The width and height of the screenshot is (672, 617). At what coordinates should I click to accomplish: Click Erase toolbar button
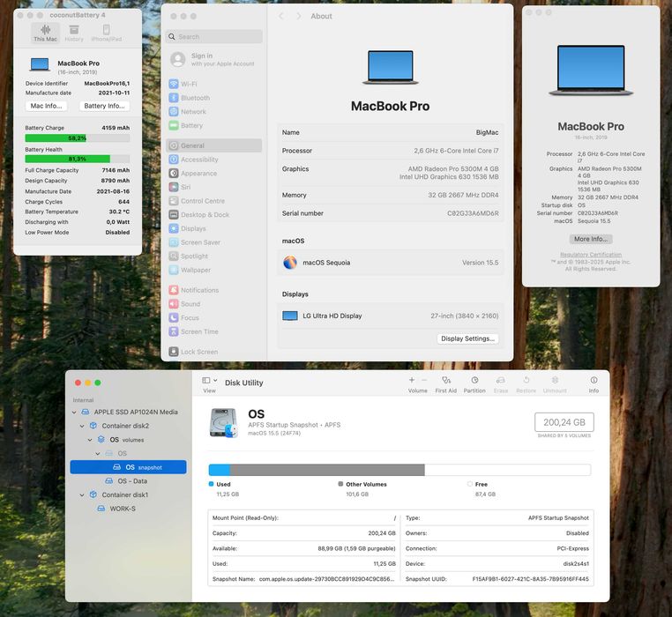tap(501, 384)
